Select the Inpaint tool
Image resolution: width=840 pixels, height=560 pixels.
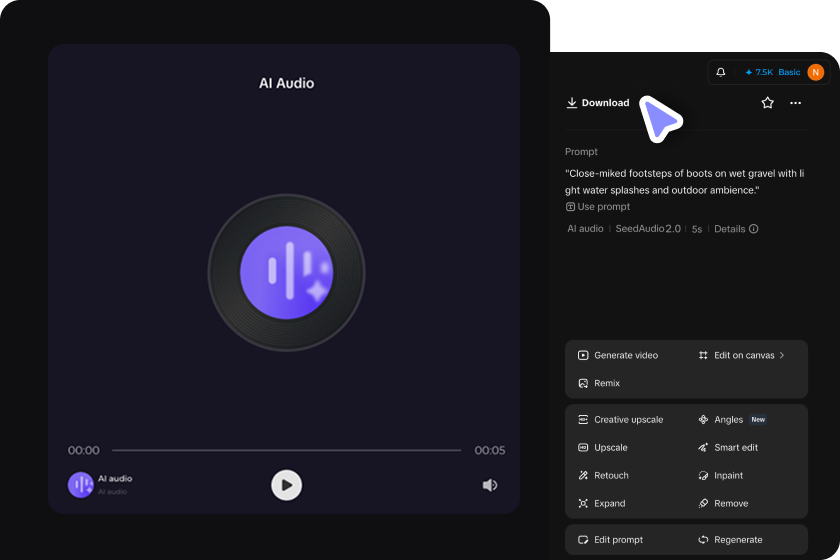(x=721, y=475)
